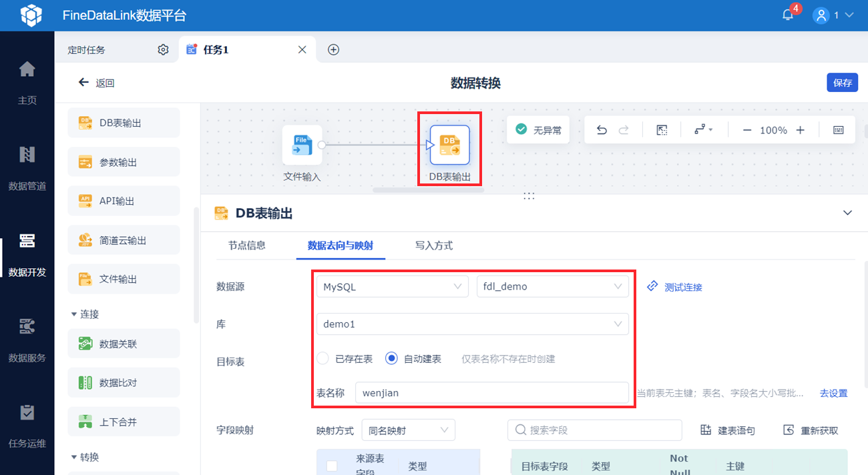Select the 上下合并 operator

click(x=124, y=422)
